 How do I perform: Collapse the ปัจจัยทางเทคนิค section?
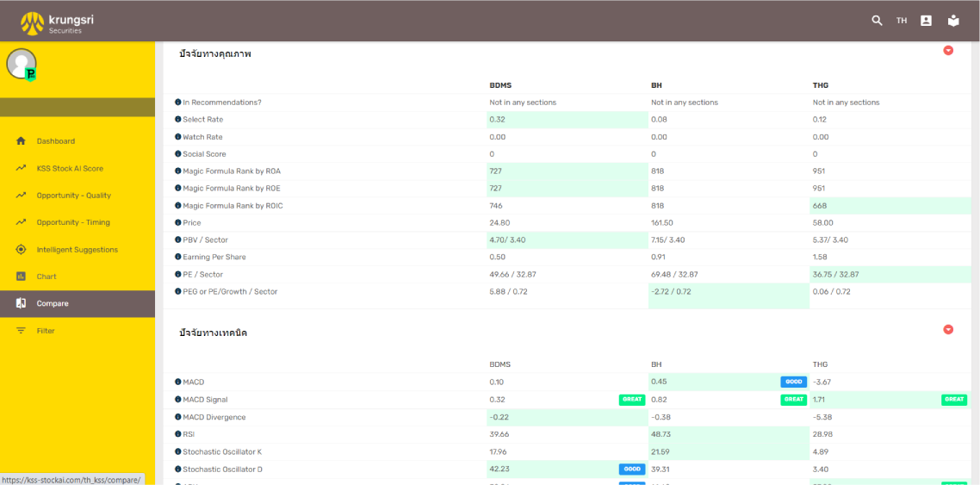click(948, 329)
